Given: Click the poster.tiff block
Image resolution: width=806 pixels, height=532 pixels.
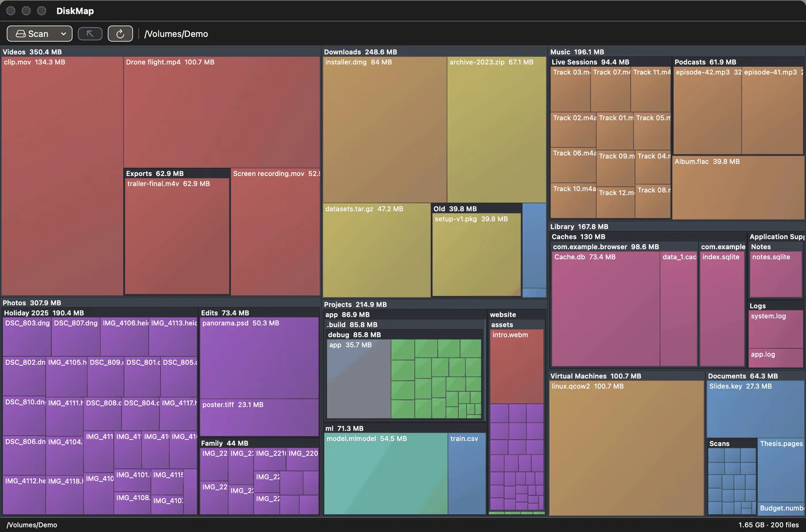Looking at the screenshot, I should click(x=259, y=418).
